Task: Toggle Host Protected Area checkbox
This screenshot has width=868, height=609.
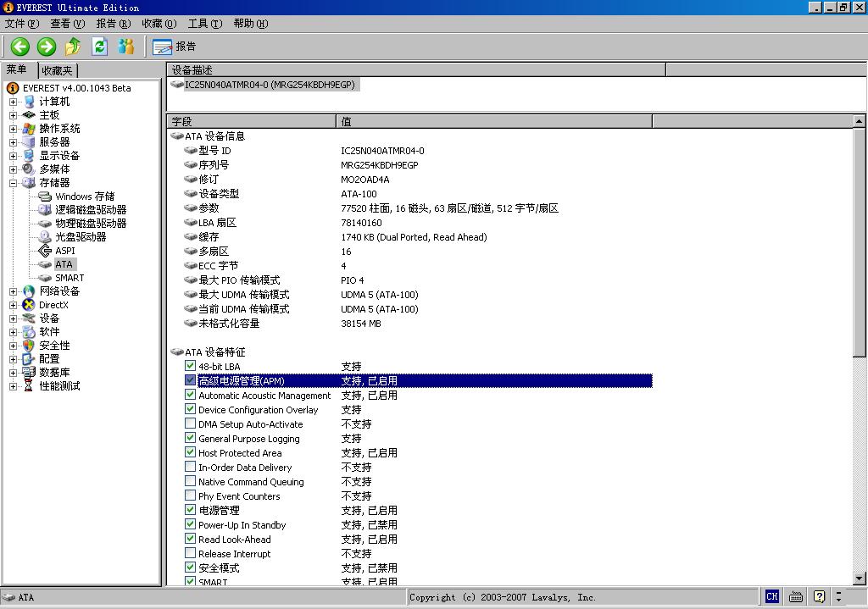Action: [x=190, y=452]
